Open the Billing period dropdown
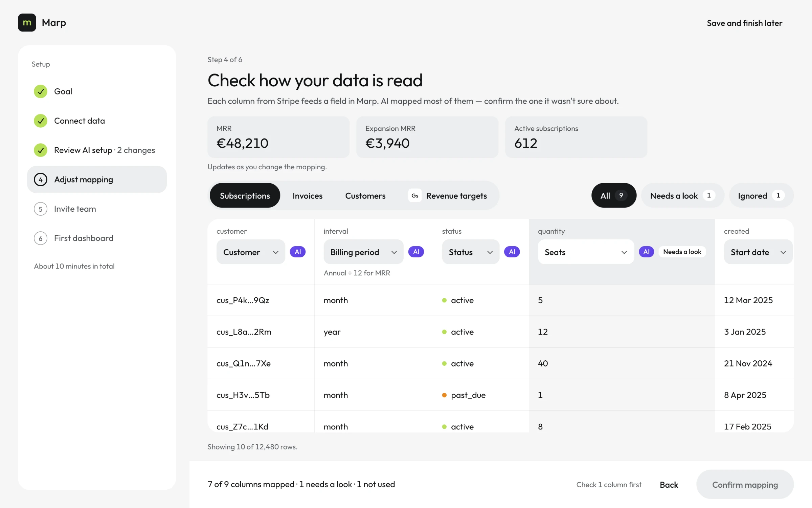Viewport: 812px width, 508px height. 363,252
